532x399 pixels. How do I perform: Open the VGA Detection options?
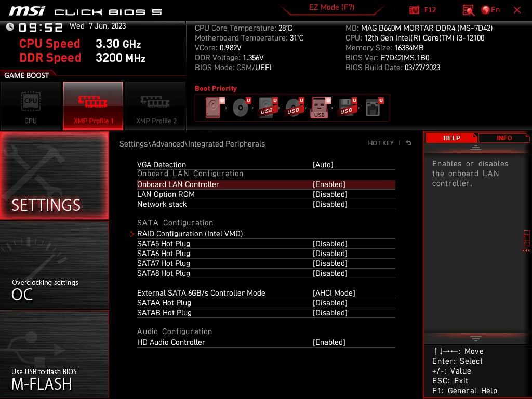pyautogui.click(x=266, y=165)
